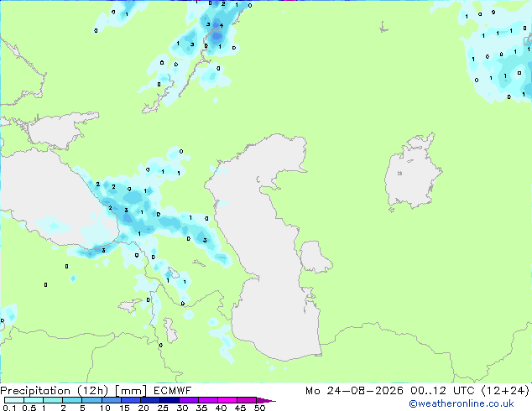
Task: Pick the 40–45 mm magenta swatch
Action: [x=227, y=400]
